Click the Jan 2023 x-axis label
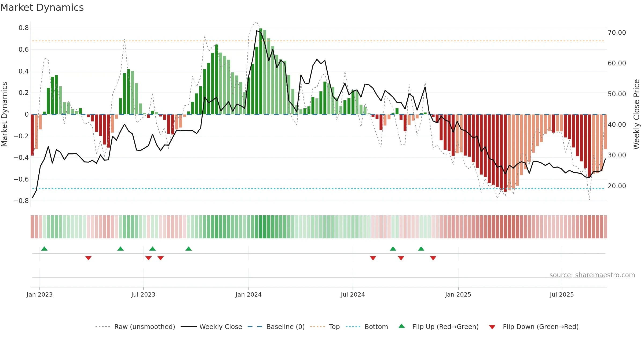The image size is (644, 362). click(40, 294)
